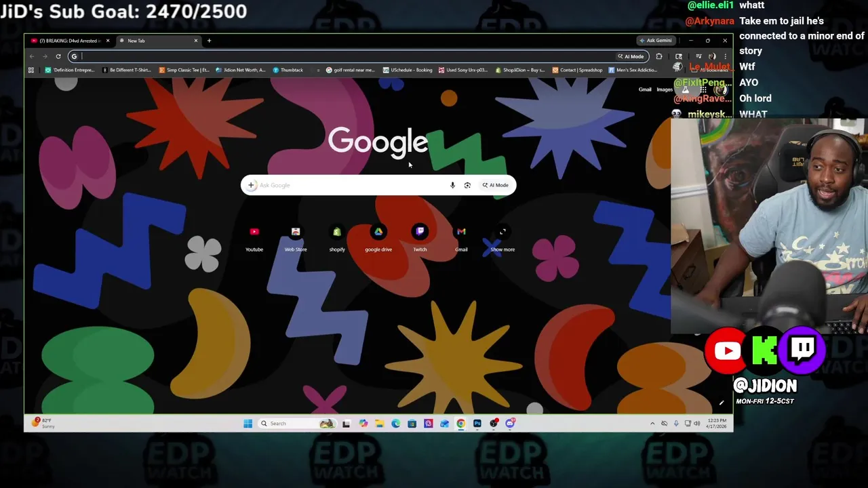Reload the page with refresh button
This screenshot has height=488, width=868.
coord(58,56)
